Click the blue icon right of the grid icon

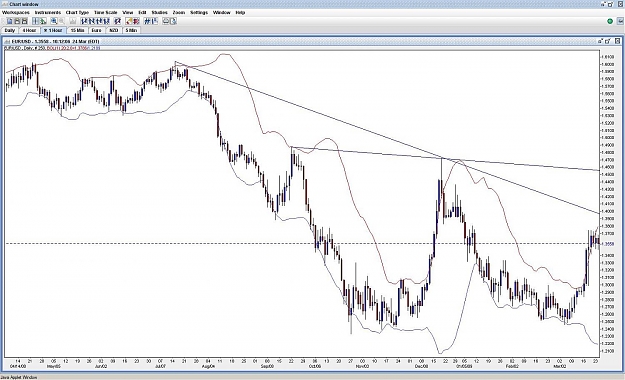pos(155,21)
